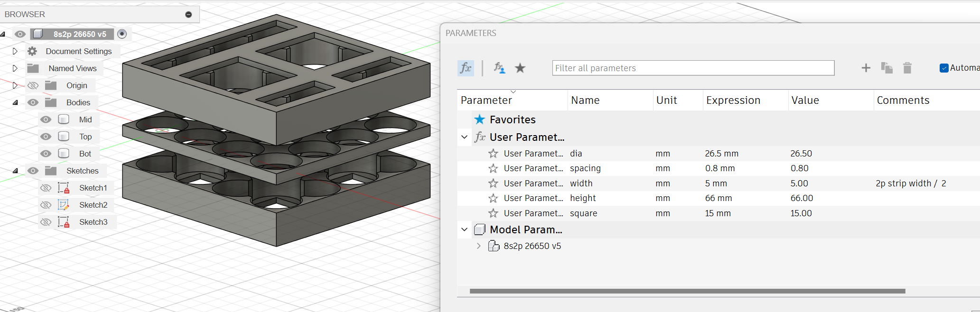Favorite the height parameter star
The height and width of the screenshot is (312, 980).
pos(493,198)
